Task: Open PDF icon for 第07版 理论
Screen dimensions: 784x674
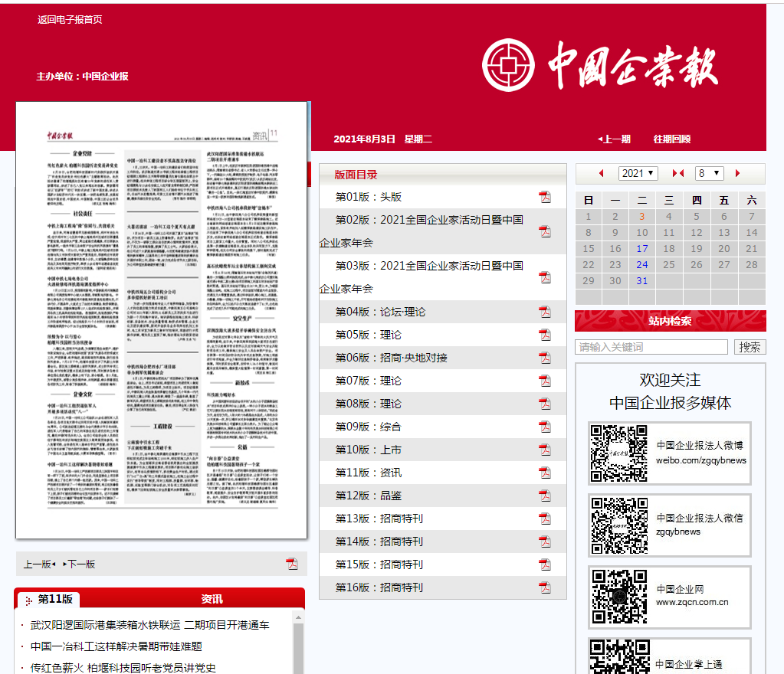Action: coord(544,381)
